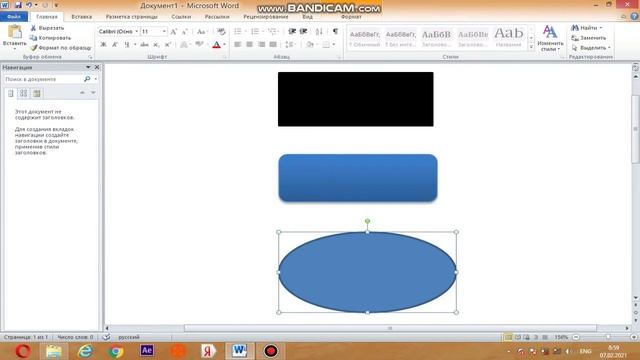Screen dimensions: 640x360
Task: Open the change case (Aa) dropdown
Action: coord(201,31)
